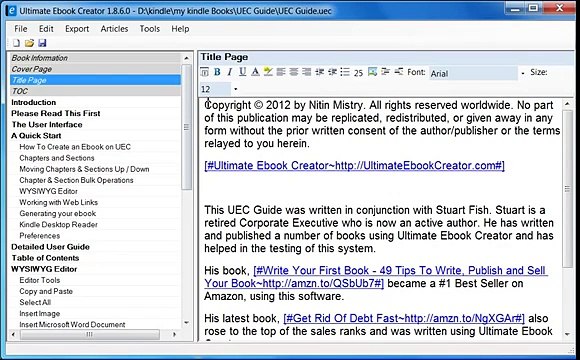This screenshot has height=360, width=580.
Task: Open the Tools menu
Action: tap(150, 29)
